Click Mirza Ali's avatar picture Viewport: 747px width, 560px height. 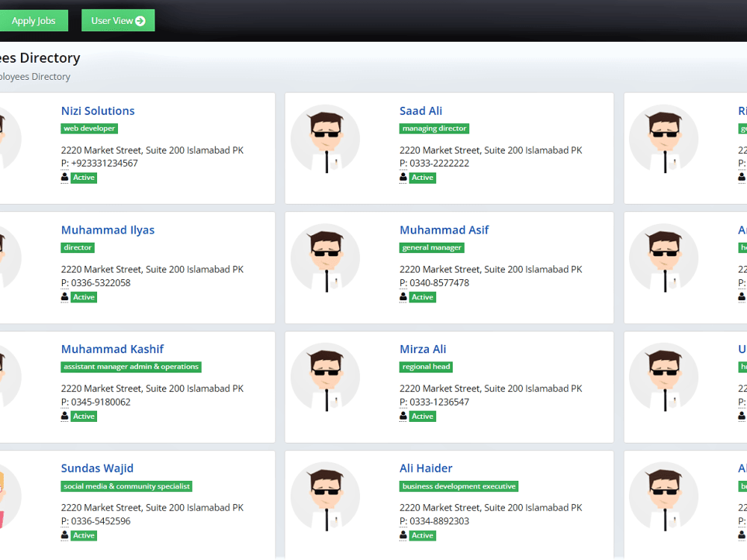click(x=326, y=377)
